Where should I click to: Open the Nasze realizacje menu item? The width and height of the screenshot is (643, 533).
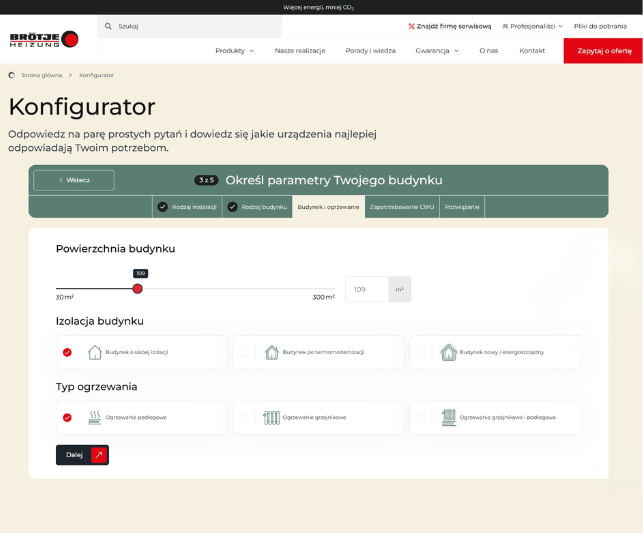[300, 51]
